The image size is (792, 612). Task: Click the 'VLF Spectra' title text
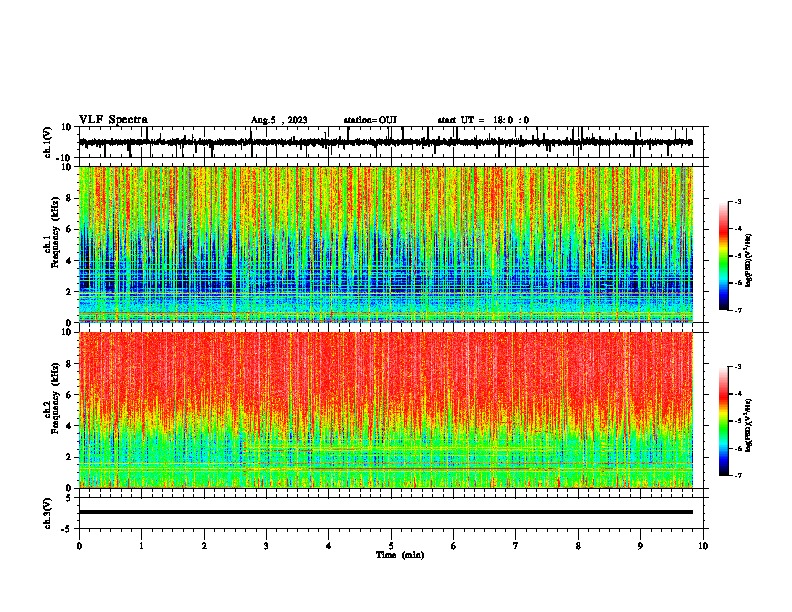(x=113, y=120)
